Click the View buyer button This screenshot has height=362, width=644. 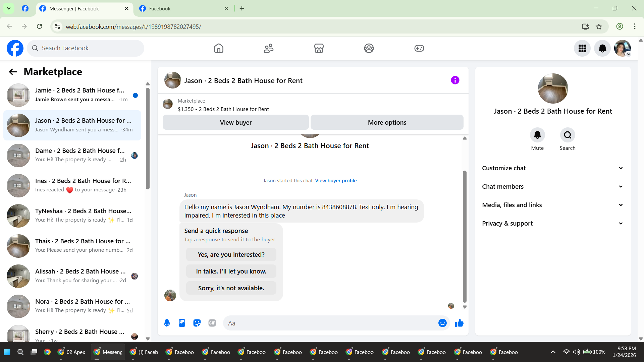[x=235, y=122]
